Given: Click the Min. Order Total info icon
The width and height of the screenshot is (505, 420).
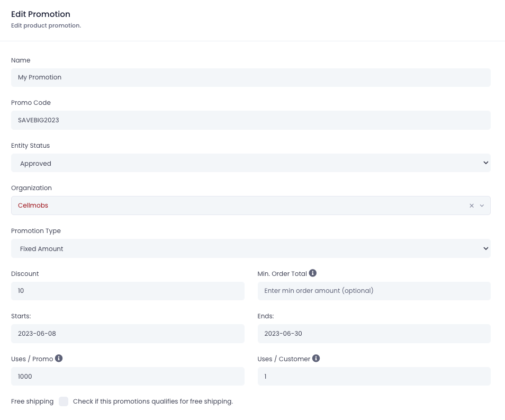Looking at the screenshot, I should 312,273.
